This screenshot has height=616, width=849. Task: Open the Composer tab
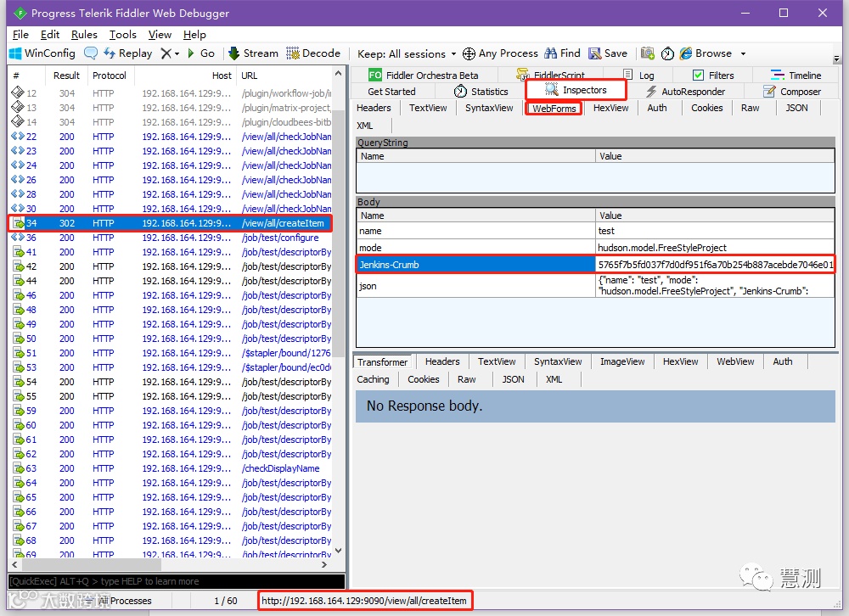792,92
